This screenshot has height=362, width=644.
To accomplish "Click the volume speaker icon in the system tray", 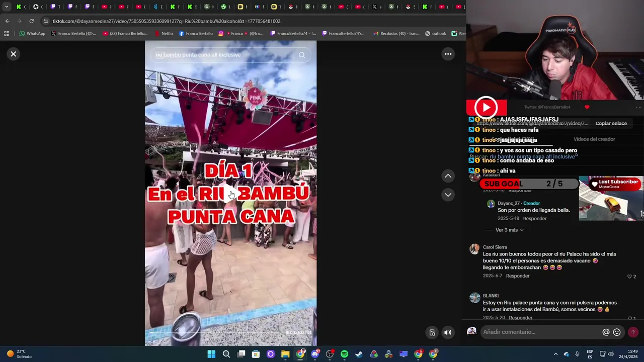I will coord(611,354).
